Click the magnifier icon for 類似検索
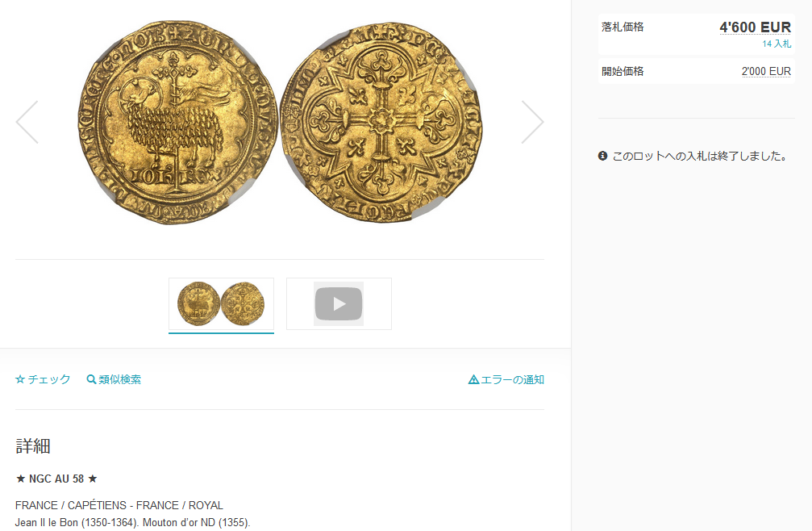812x531 pixels. point(91,380)
